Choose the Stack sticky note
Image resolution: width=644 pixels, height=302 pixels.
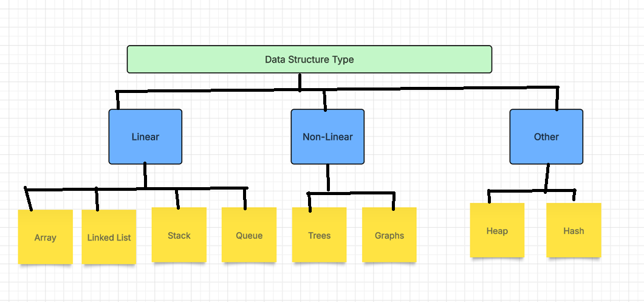(179, 235)
